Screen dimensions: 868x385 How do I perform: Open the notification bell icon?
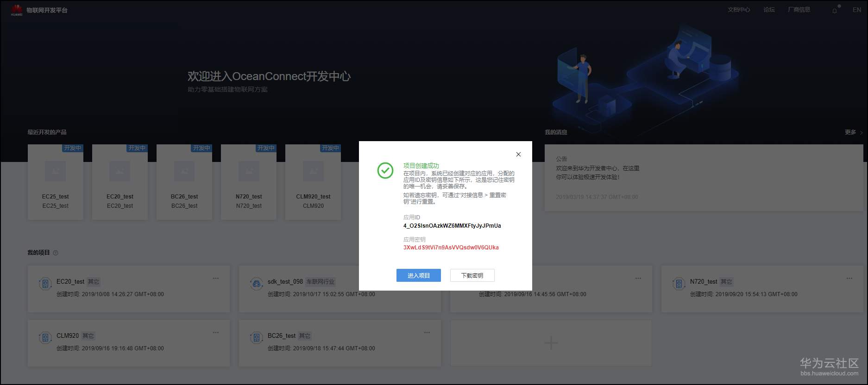click(835, 10)
